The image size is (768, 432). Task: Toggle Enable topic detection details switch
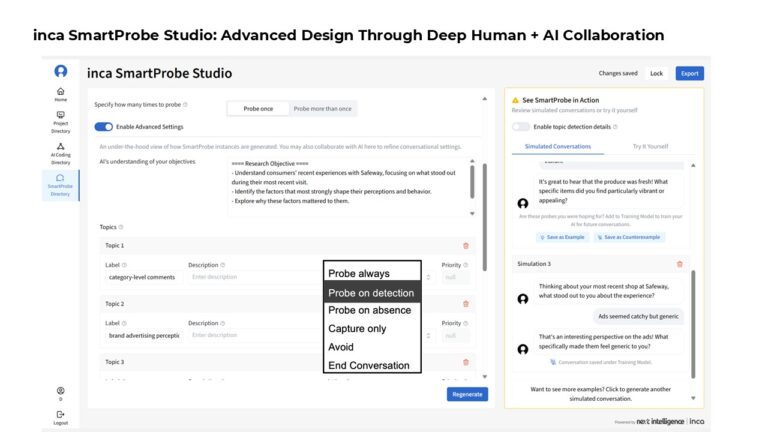point(521,127)
